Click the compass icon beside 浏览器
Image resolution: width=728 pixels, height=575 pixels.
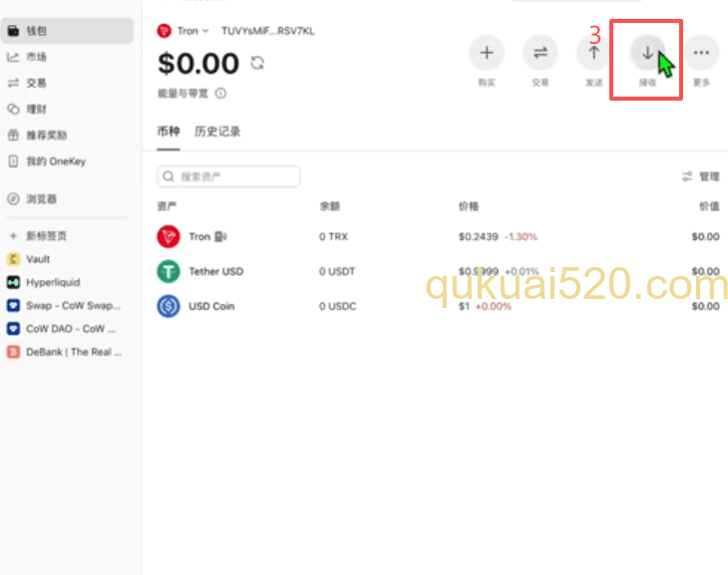tap(13, 199)
